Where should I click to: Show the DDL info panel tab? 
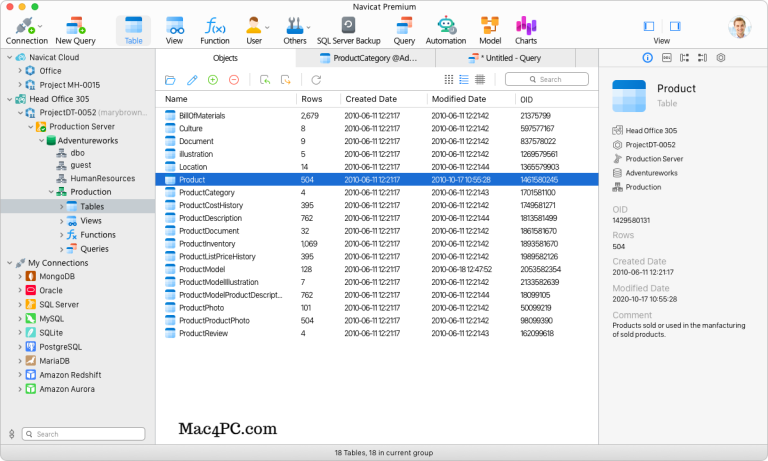click(x=667, y=58)
